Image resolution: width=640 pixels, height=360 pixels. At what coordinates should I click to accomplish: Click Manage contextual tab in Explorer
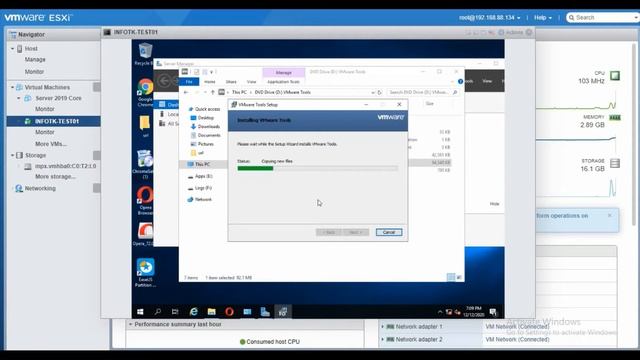[x=284, y=72]
